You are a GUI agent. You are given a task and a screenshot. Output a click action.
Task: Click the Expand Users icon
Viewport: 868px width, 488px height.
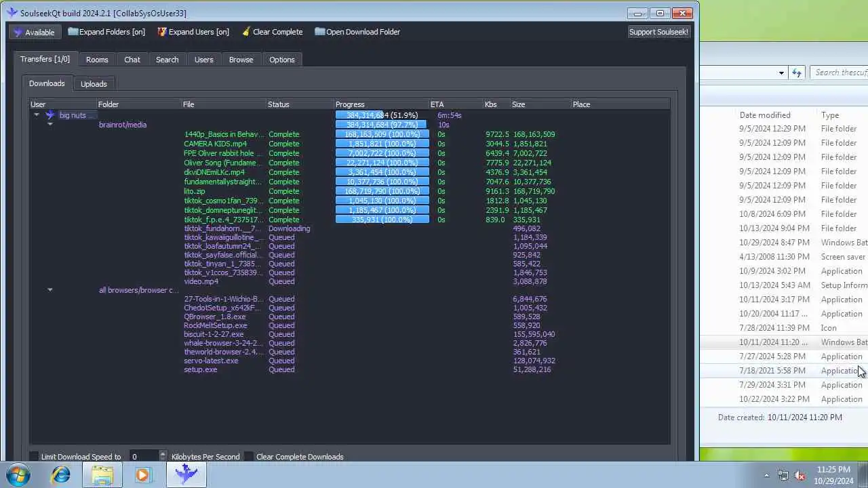click(x=162, y=32)
